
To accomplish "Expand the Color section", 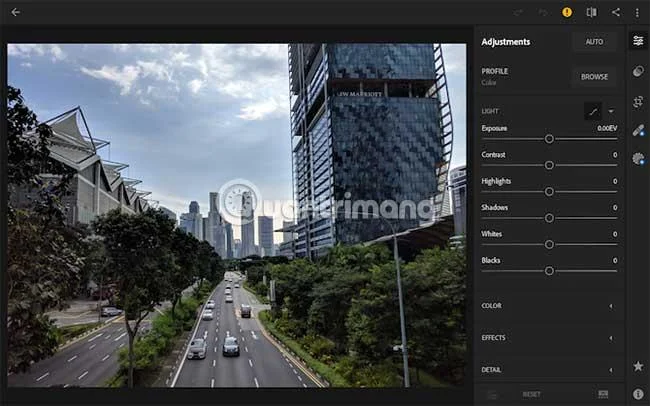I will pos(548,306).
